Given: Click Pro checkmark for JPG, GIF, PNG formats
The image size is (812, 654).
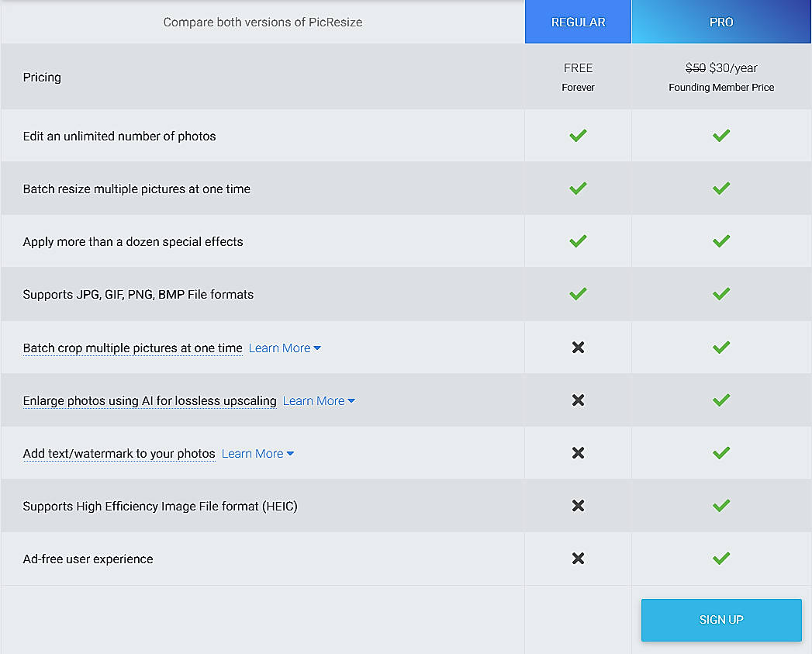Looking at the screenshot, I should tap(721, 294).
